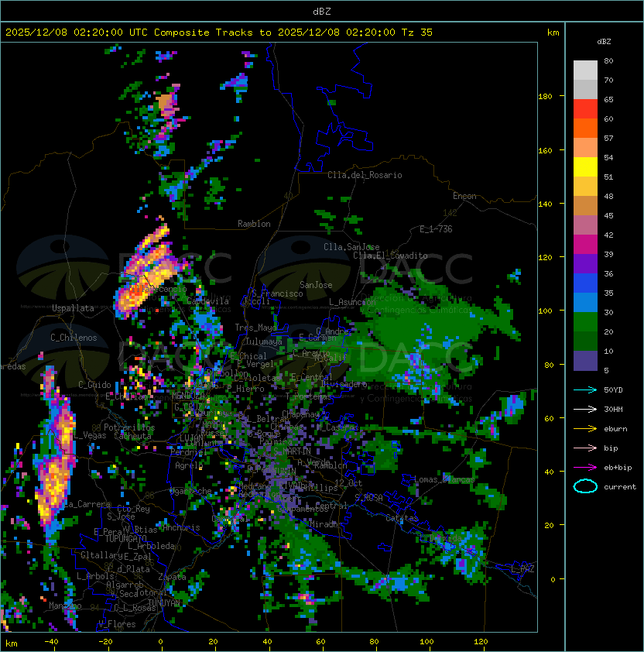Click the '12_Oct' map label

348,483
